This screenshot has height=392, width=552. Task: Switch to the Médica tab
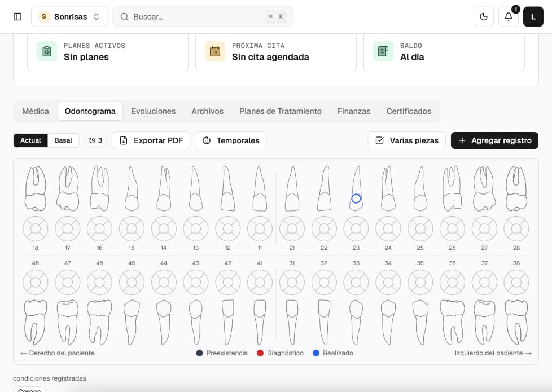click(36, 111)
